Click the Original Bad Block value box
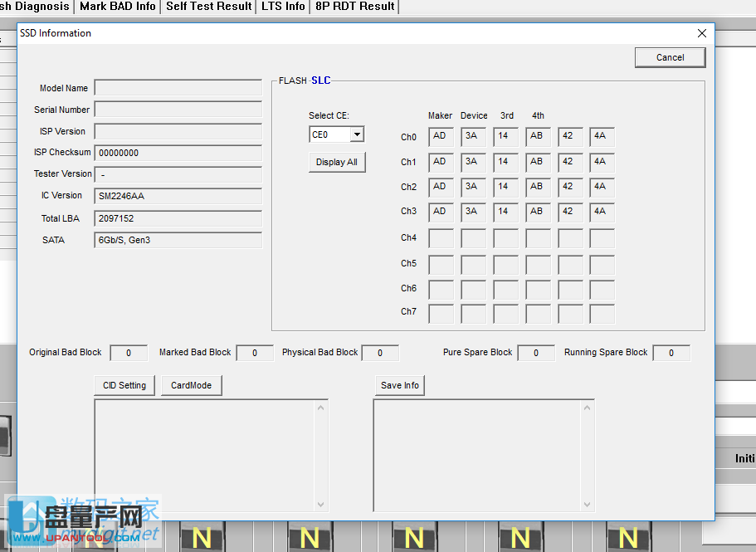This screenshot has height=552, width=756. tap(129, 353)
